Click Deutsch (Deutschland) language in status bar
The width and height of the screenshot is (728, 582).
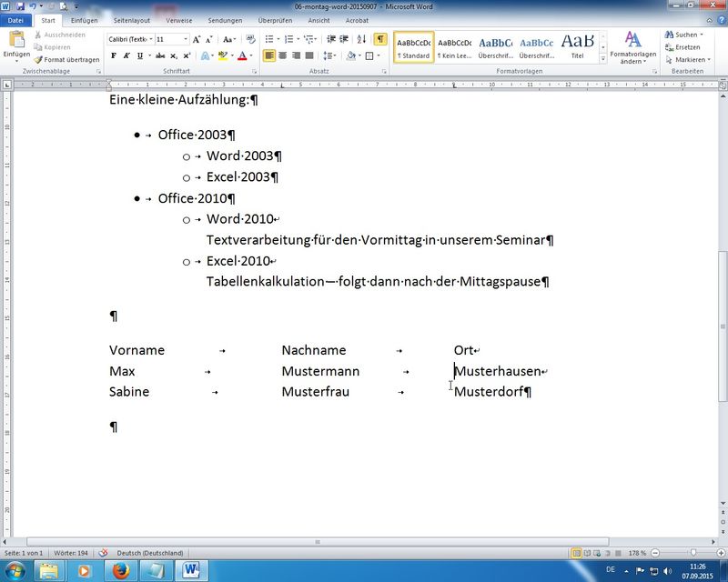150,553
